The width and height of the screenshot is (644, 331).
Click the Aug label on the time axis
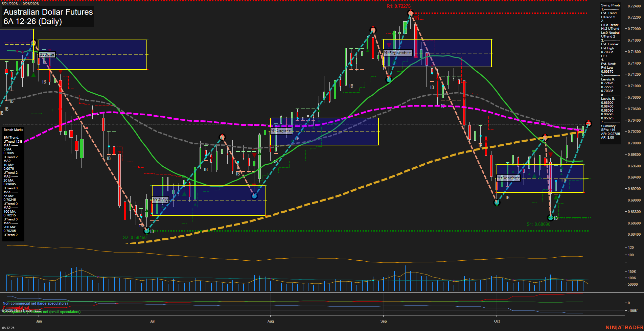click(271, 321)
